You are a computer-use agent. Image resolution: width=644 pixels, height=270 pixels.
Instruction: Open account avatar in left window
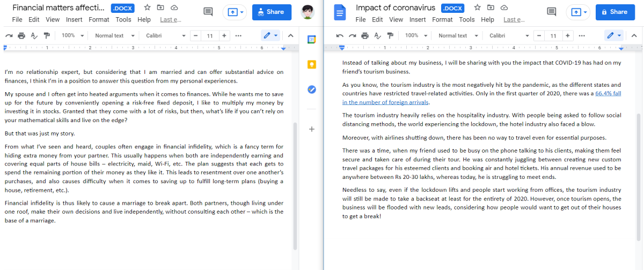(x=308, y=12)
